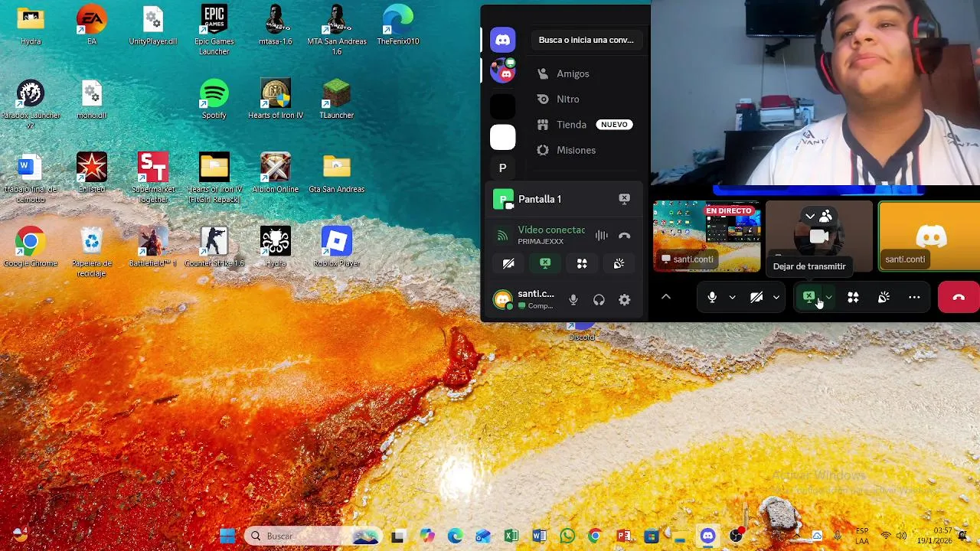Open WhatsApp from taskbar
Viewport: 980px width, 551px height.
(567, 536)
